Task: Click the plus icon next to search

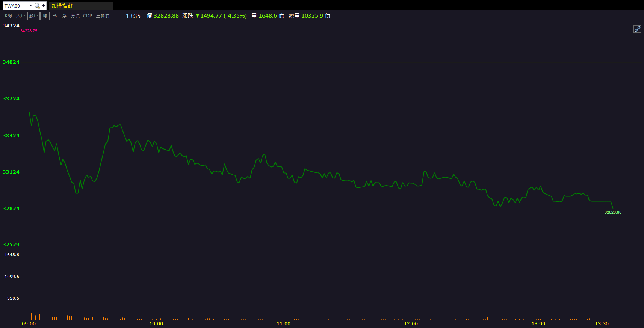Action: 43,6
